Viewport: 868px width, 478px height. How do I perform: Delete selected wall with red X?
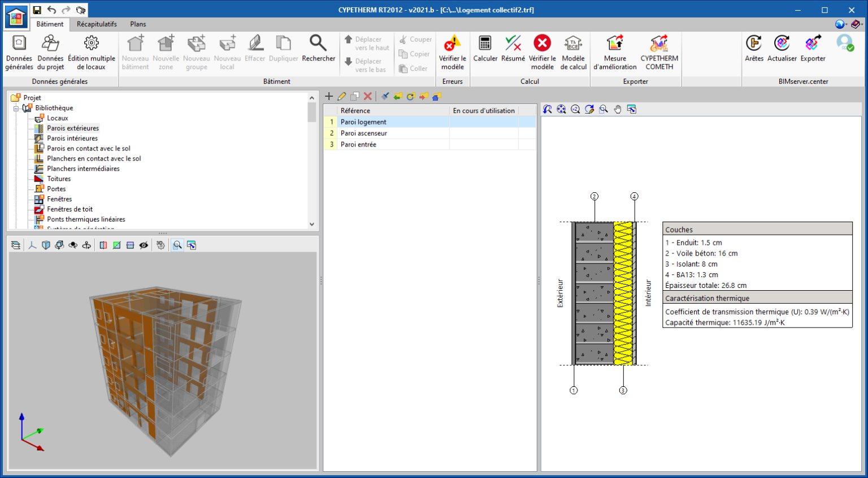[368, 97]
